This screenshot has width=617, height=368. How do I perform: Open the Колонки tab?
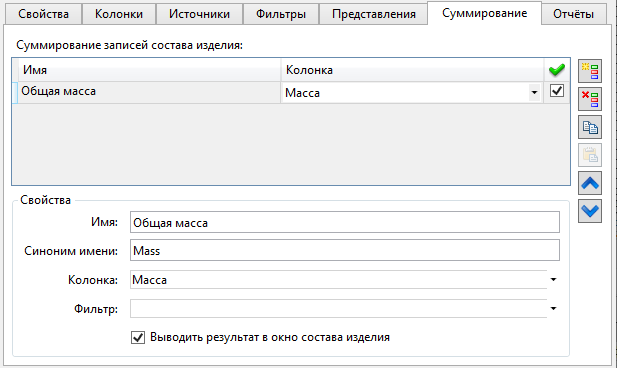point(119,14)
